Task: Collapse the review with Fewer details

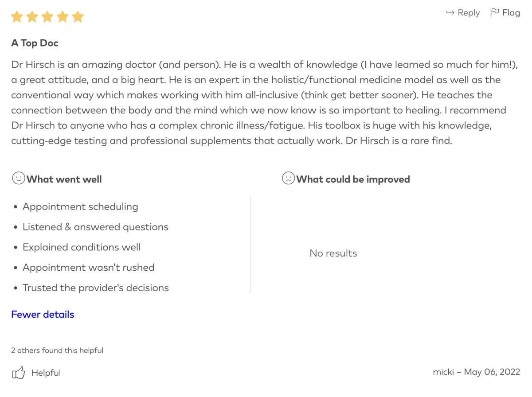Action: click(43, 315)
